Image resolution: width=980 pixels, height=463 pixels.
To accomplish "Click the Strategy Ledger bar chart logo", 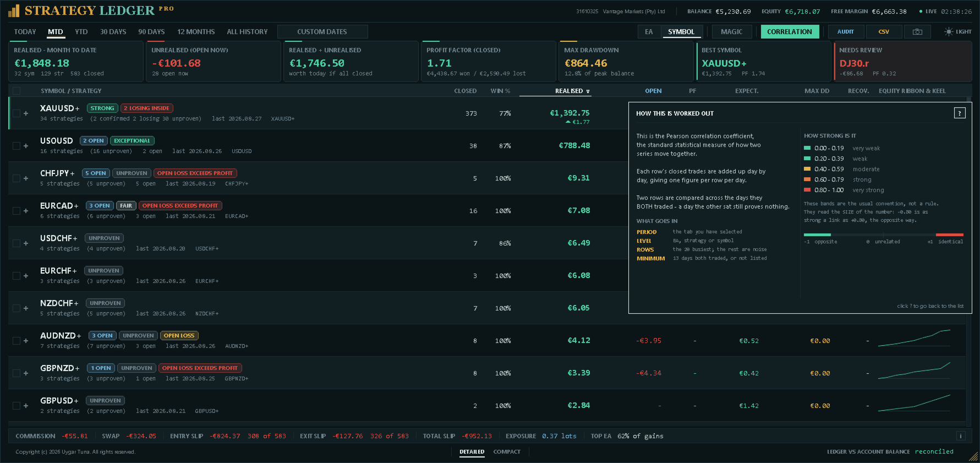I will point(14,10).
